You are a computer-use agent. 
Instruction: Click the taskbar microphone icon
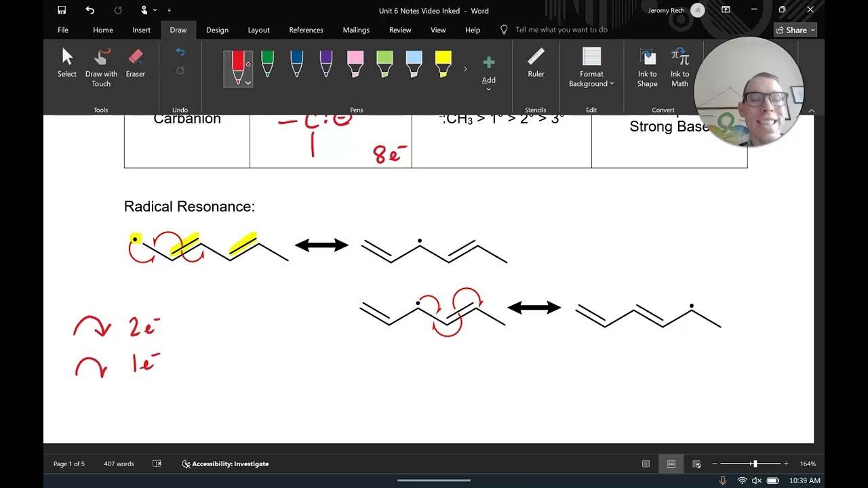[723, 481]
